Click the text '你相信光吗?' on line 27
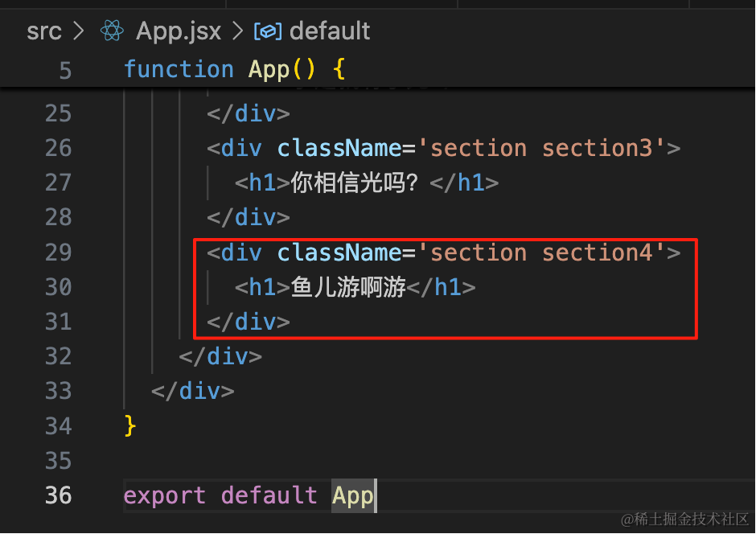The height and width of the screenshot is (534, 756). click(x=355, y=183)
